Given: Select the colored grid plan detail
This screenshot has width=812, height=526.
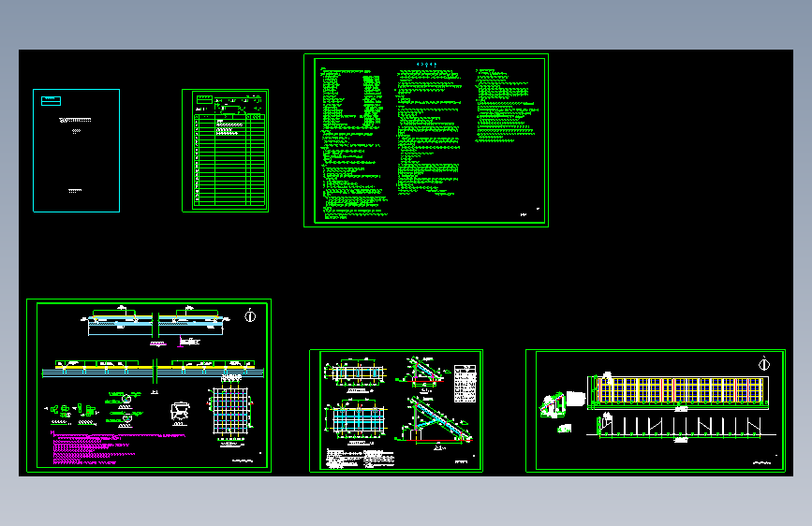Looking at the screenshot, I should click(x=230, y=411).
